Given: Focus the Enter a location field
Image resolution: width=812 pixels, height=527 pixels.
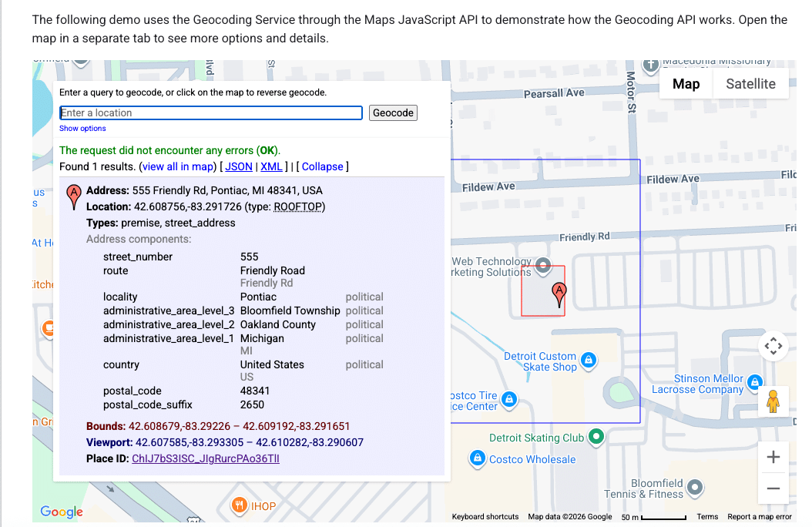Looking at the screenshot, I should [211, 112].
